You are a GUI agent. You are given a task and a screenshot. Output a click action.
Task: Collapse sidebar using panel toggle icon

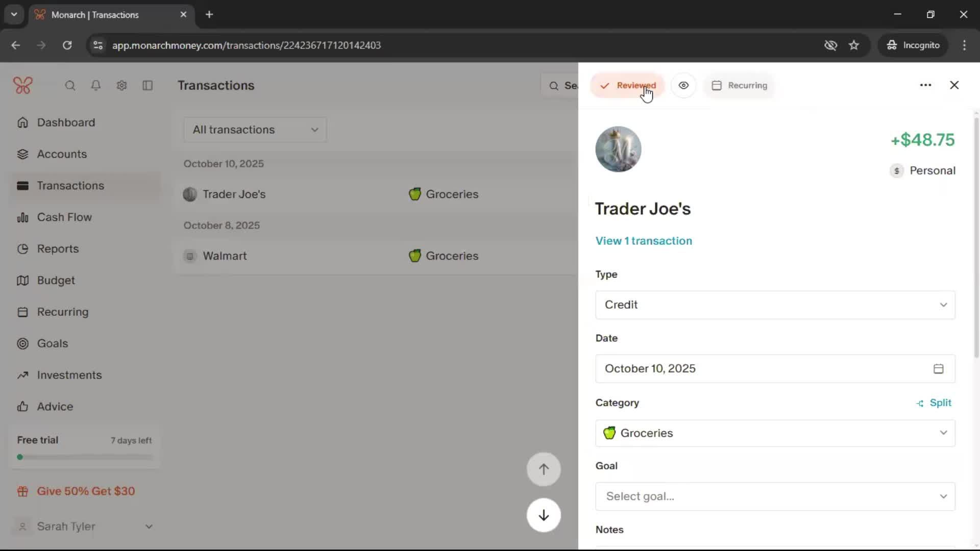coord(148,86)
